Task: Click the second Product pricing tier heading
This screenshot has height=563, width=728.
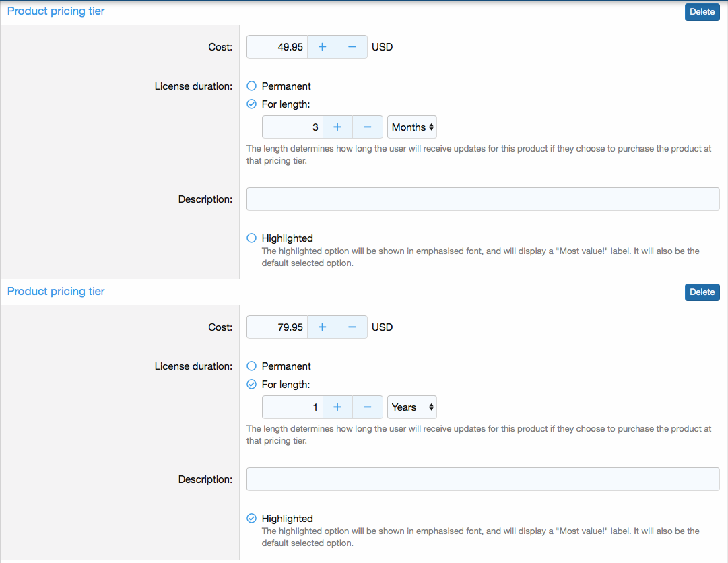Action: 56,291
